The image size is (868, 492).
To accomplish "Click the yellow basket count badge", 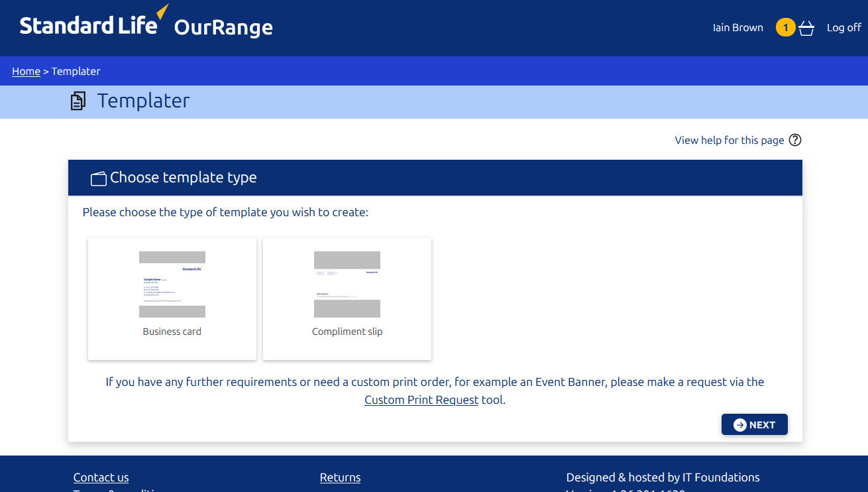I will (785, 28).
